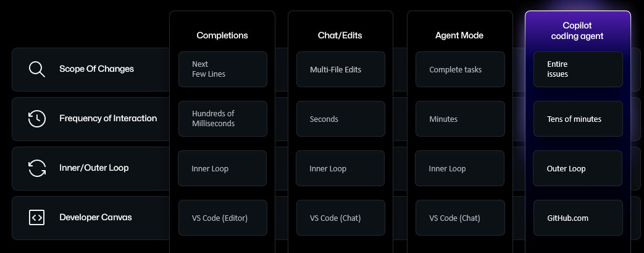Click the Seconds cell under Chat/Edits
The image size is (644, 253).
point(340,119)
